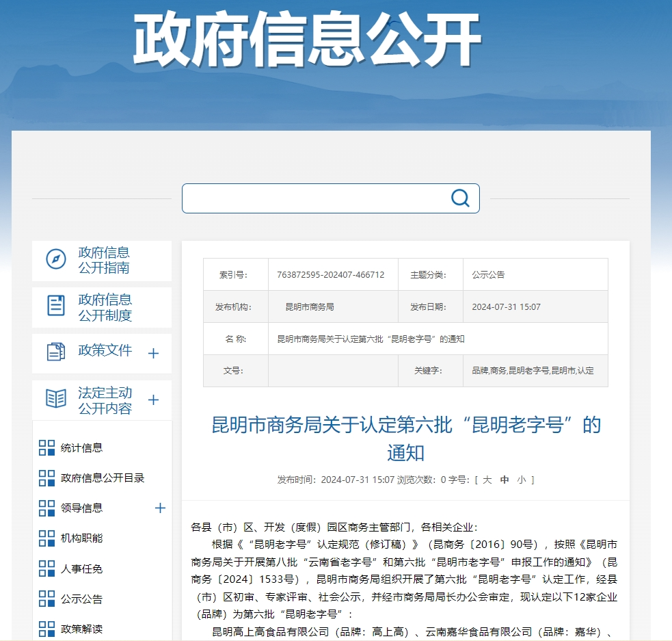
Task: Click the 名称 row document title text
Action: click(371, 339)
